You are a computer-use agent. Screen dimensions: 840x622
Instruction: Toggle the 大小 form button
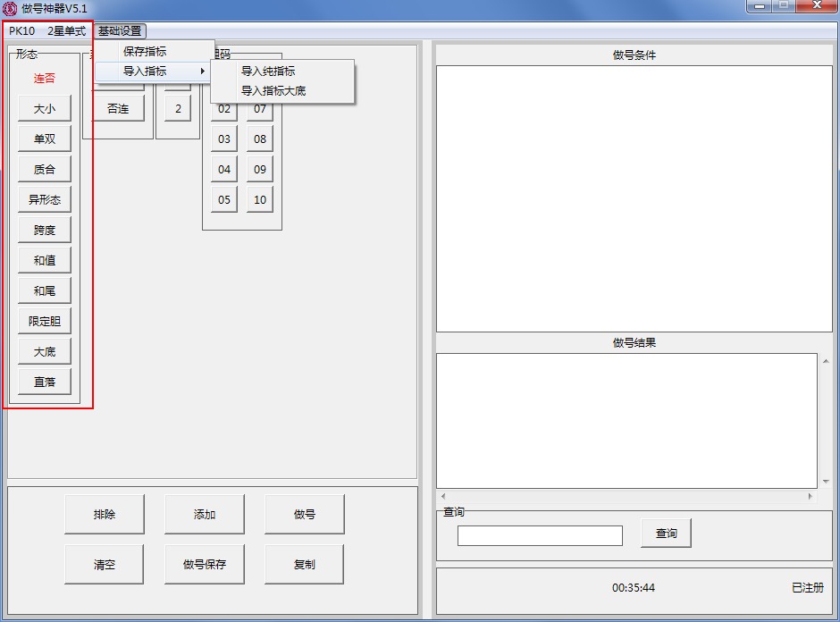[45, 109]
